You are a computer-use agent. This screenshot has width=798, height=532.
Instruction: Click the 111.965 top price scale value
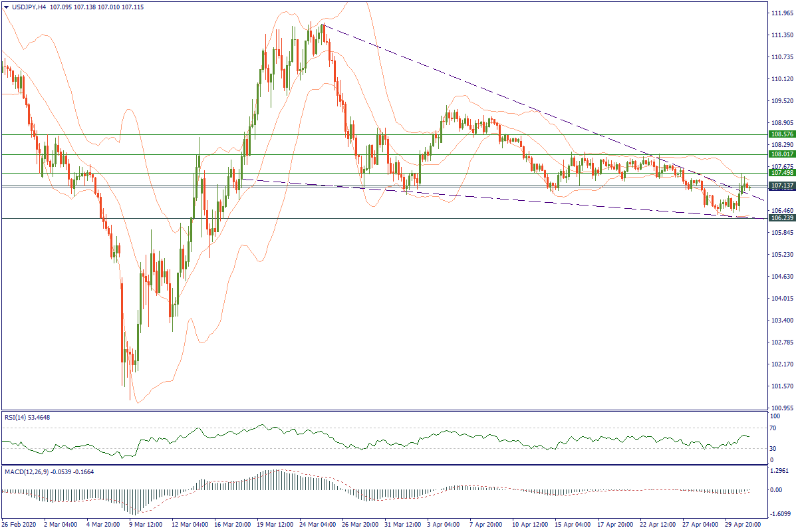782,13
